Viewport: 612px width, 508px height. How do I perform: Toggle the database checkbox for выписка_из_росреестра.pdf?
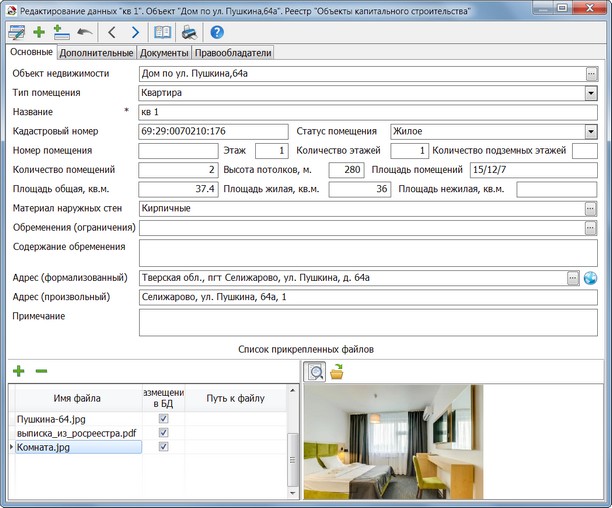pos(163,433)
